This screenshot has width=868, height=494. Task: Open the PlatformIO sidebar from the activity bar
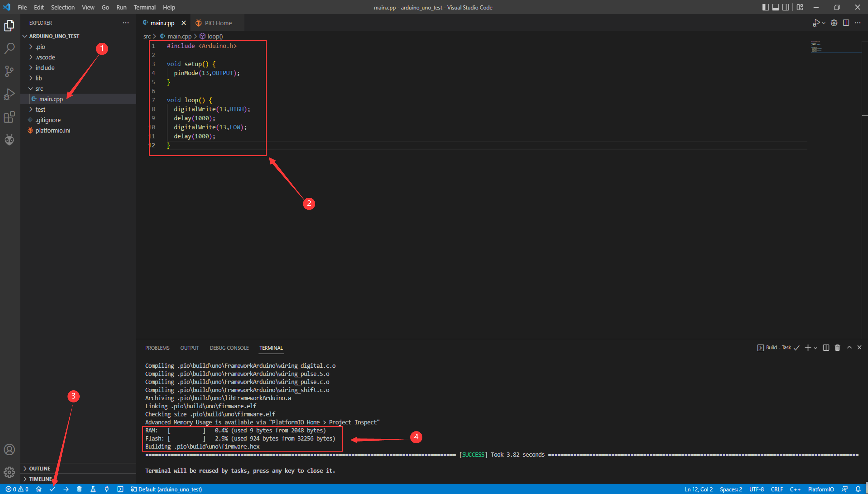(9, 139)
